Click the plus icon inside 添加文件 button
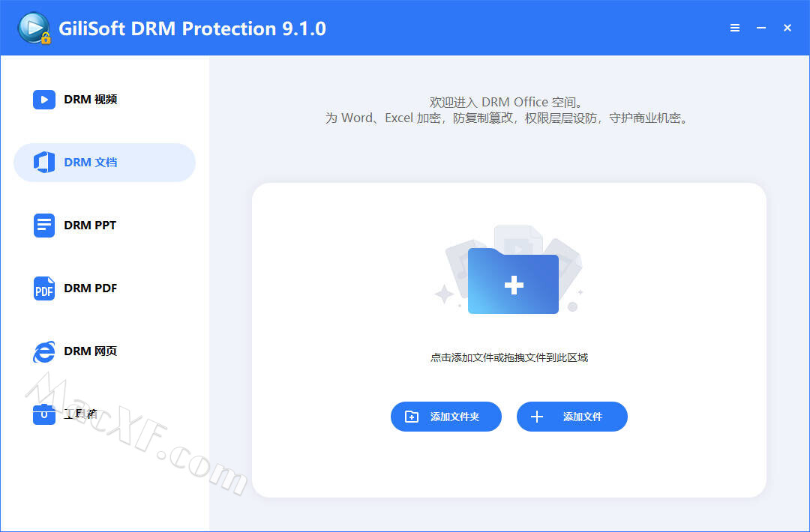Screen dimensions: 810x532 [x=537, y=417]
